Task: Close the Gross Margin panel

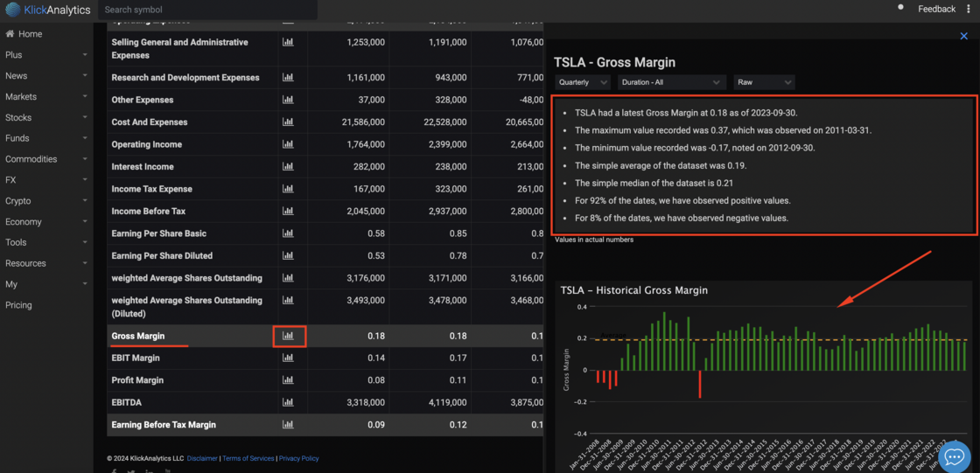Action: pyautogui.click(x=963, y=36)
